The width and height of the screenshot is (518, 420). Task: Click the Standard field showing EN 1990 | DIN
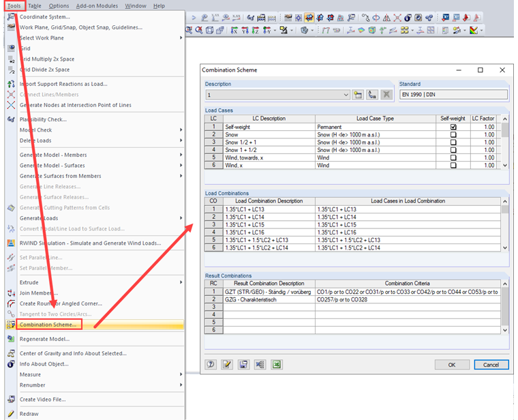[453, 95]
